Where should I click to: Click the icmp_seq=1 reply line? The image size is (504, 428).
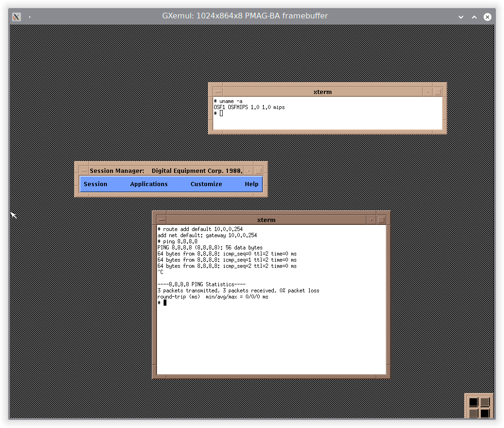tap(227, 260)
